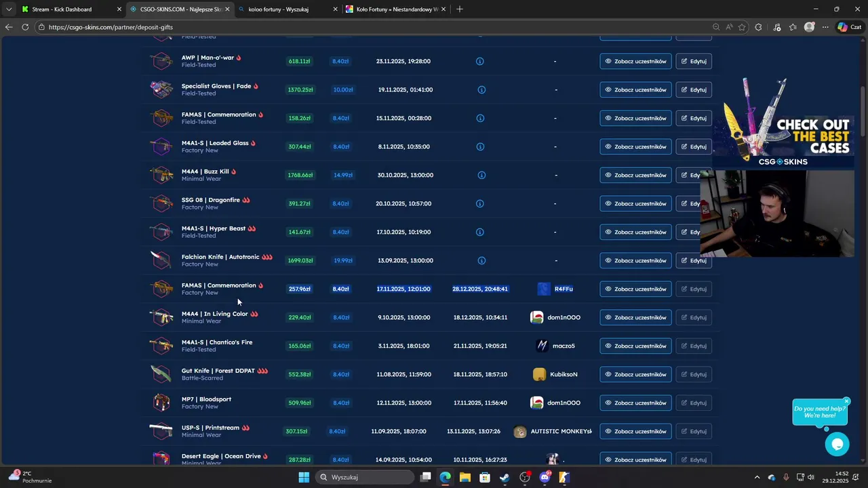
Task: Open the live chat support bubble
Action: (x=837, y=444)
